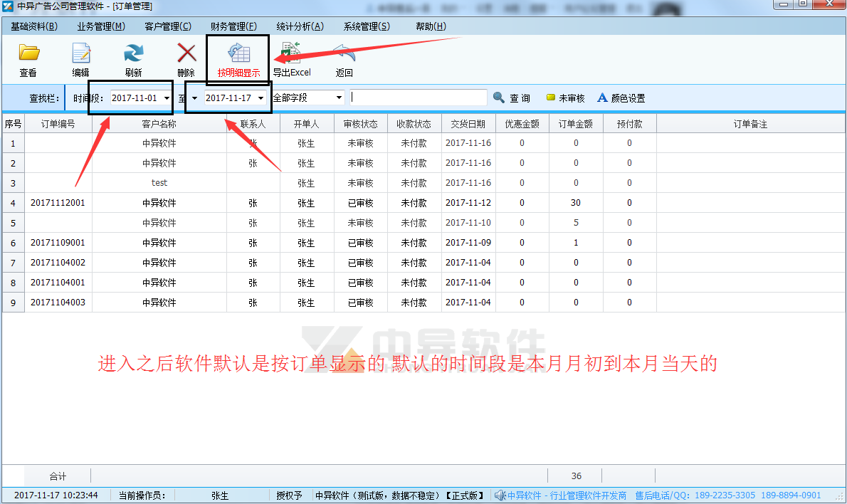Click the speaker icon in the status bar
Viewport: 847px width, 504px height.
[500, 495]
